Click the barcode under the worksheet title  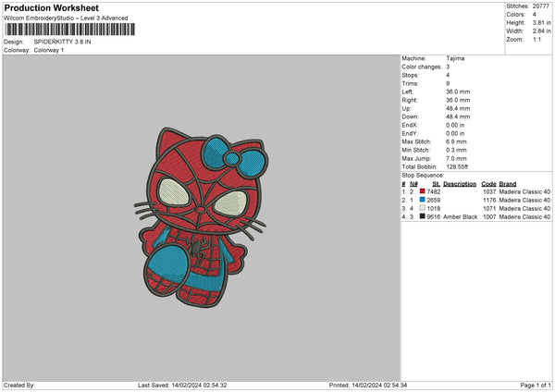pos(69,31)
